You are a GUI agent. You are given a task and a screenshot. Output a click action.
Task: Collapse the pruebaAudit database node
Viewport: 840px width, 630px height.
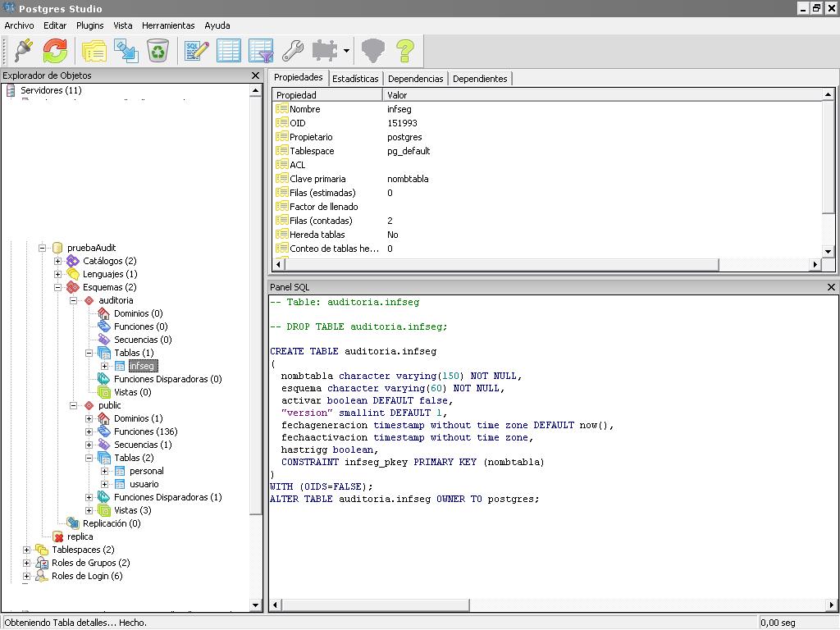coord(43,248)
